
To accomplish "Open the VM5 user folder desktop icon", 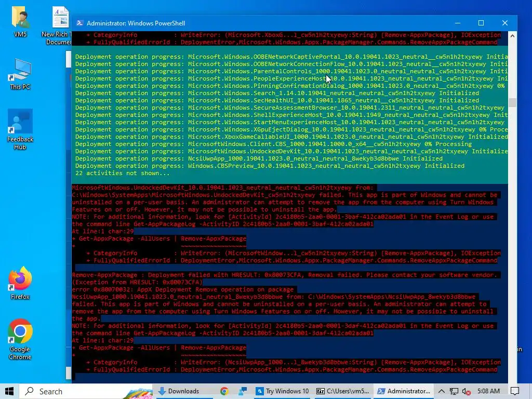I will point(20,21).
